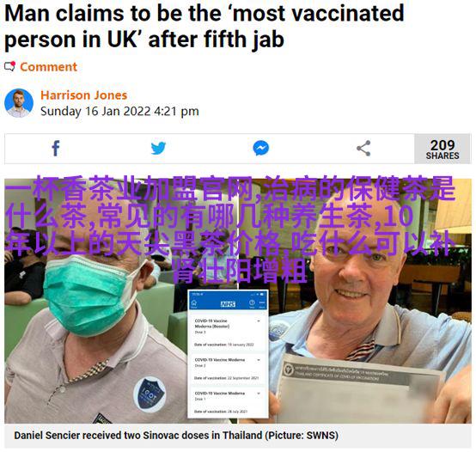Image resolution: width=476 pixels, height=452 pixels.
Task: Share the article on Facebook
Action: tap(56, 149)
